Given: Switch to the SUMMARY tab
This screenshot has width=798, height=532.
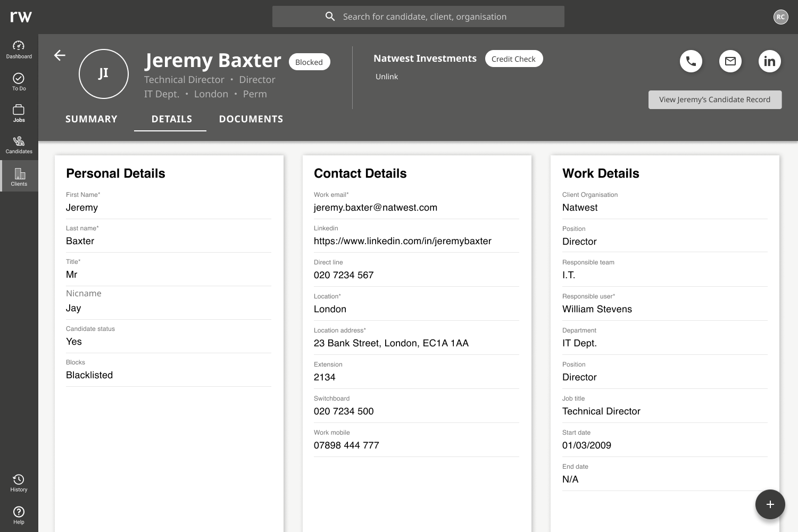Looking at the screenshot, I should point(92,119).
